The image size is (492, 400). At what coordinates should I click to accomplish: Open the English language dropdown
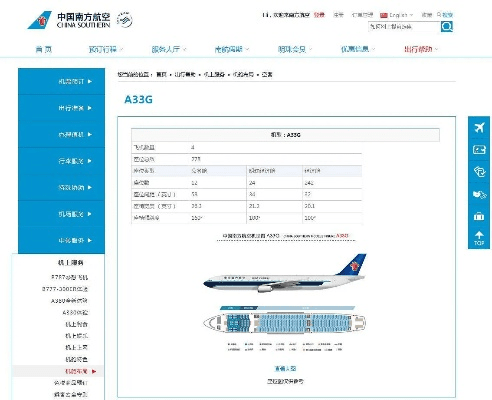click(401, 15)
